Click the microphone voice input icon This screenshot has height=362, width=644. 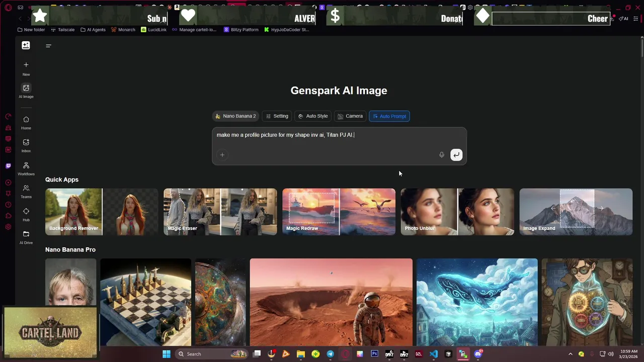coord(441,155)
